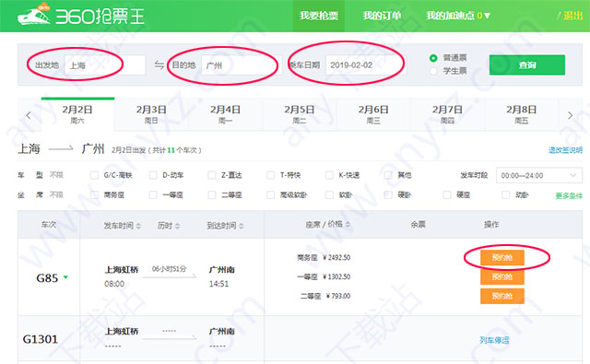The height and width of the screenshot is (364, 590).
Task: Select 2月3日 周日 date tab
Action: click(151, 114)
